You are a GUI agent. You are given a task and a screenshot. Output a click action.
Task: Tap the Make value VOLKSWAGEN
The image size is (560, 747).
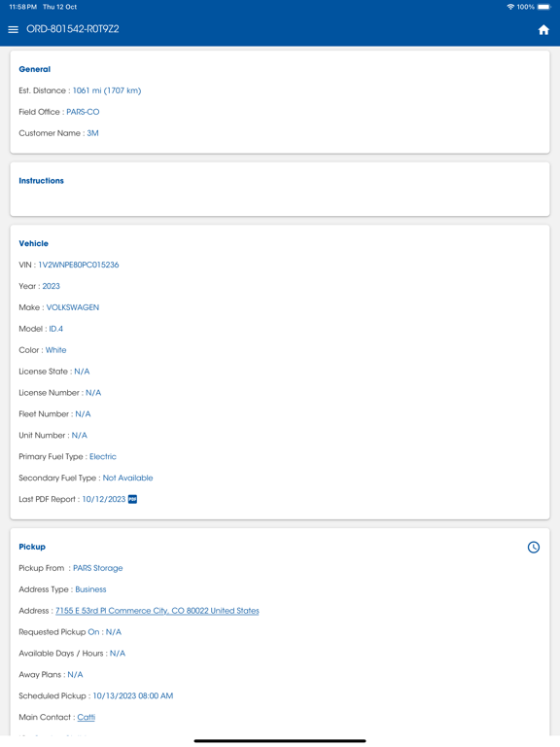click(x=73, y=307)
